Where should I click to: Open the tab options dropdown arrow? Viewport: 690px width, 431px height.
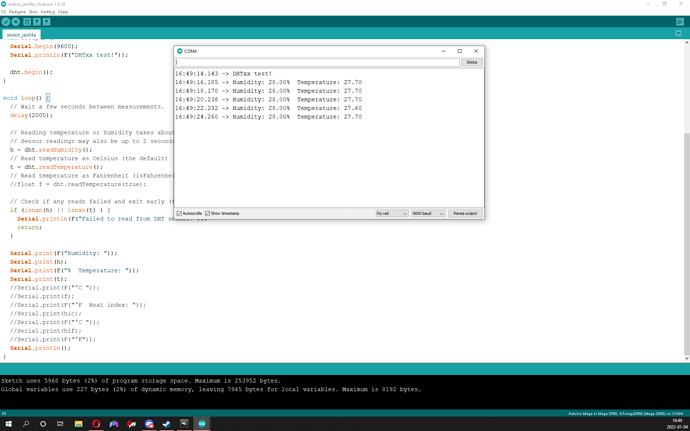[678, 33]
